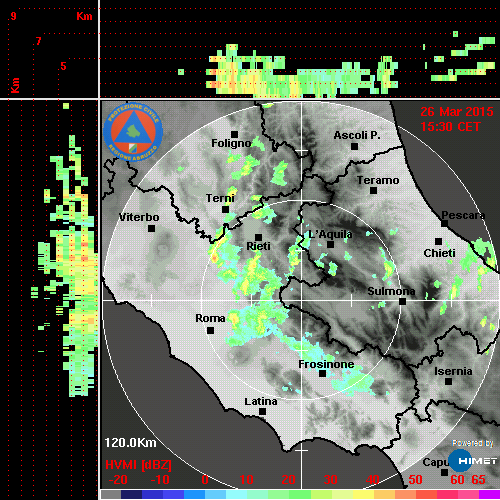This screenshot has height=500, width=500.
Task: Click the 50 dBZ legend value
Action: (x=415, y=480)
